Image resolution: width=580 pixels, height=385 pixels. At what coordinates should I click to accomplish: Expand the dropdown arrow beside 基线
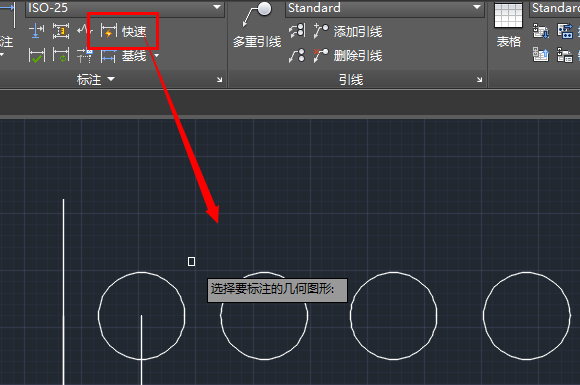[x=157, y=56]
